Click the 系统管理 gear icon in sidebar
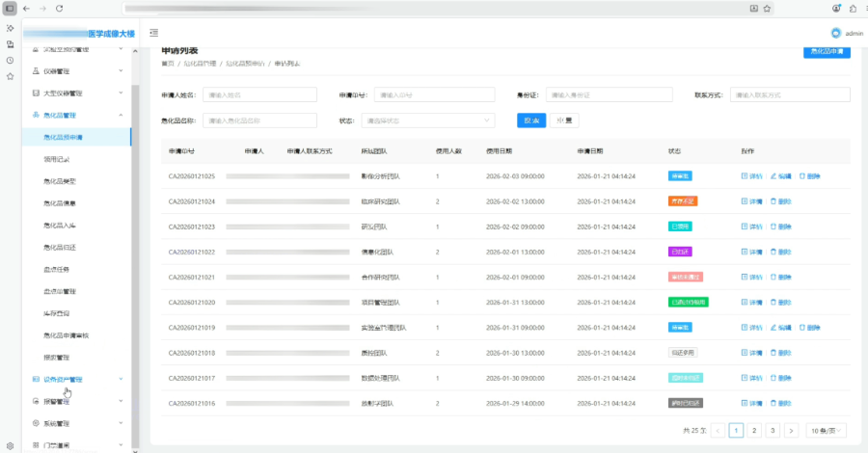The height and width of the screenshot is (453, 868). pyautogui.click(x=36, y=423)
